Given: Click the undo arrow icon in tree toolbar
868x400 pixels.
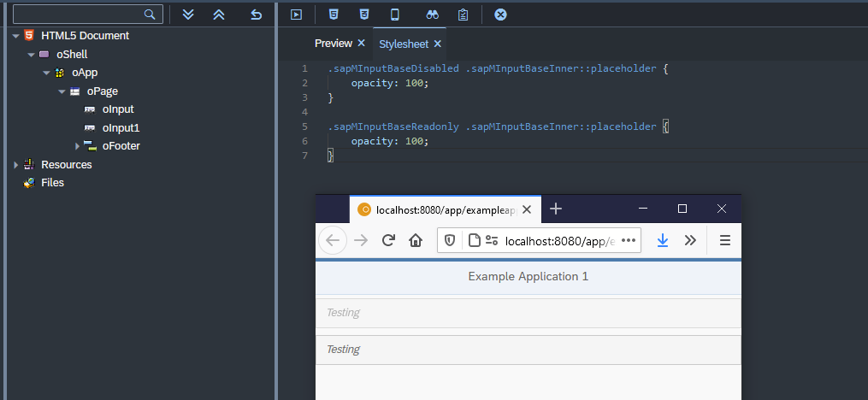Looking at the screenshot, I should (256, 15).
